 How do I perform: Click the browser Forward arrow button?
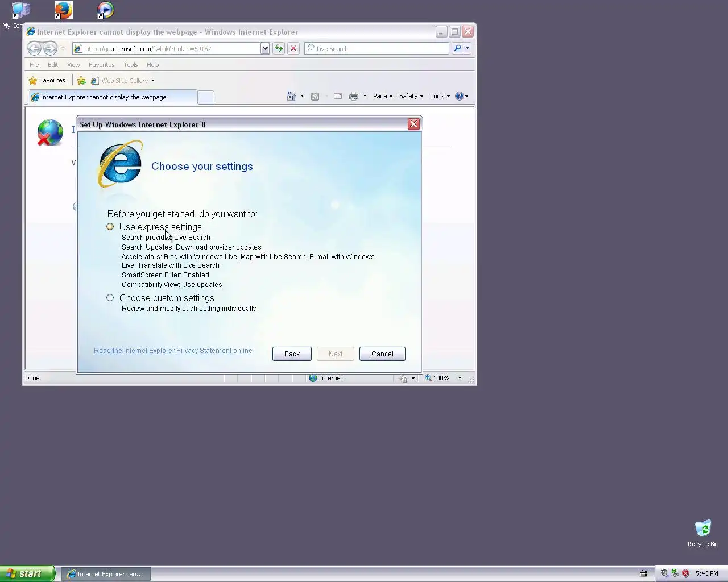[x=50, y=49]
